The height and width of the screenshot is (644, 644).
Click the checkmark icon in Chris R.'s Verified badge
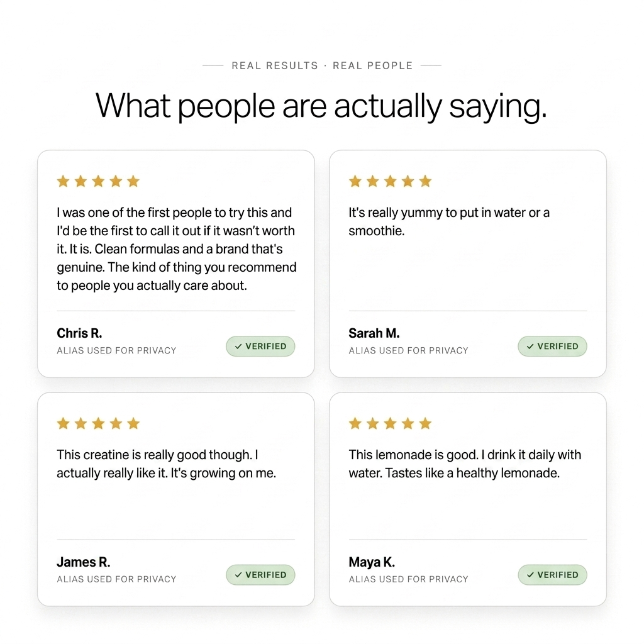[x=238, y=347]
